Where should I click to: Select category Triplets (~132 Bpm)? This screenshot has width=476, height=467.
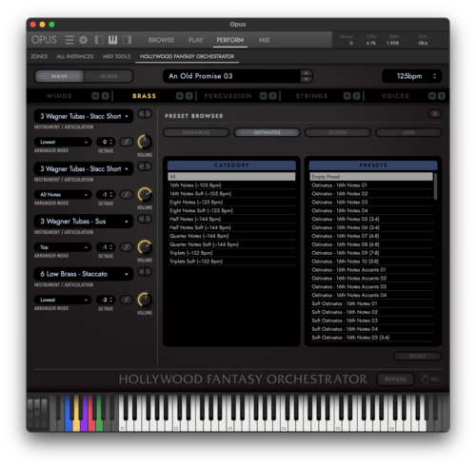pyautogui.click(x=231, y=253)
